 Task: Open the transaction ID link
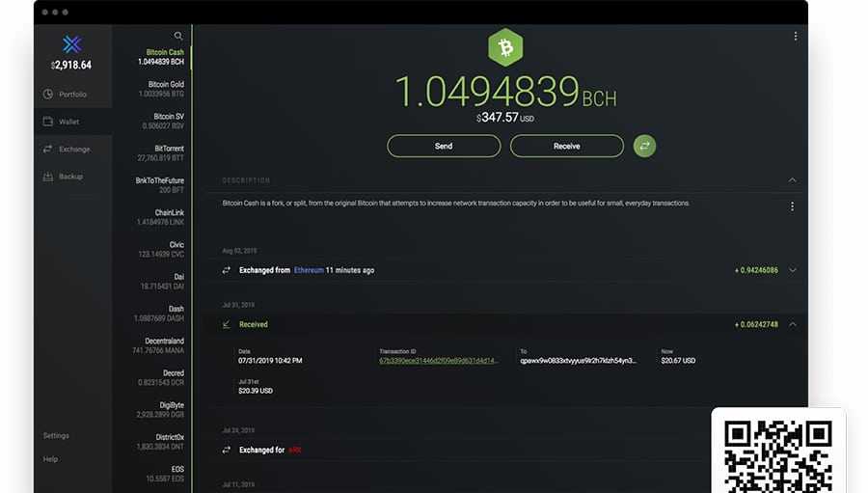click(439, 360)
